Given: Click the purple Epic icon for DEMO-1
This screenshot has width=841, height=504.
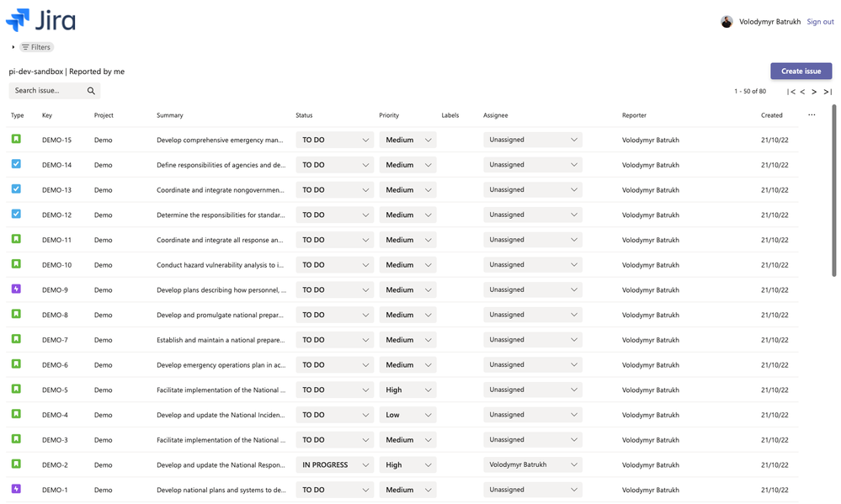Looking at the screenshot, I should pyautogui.click(x=16, y=489).
